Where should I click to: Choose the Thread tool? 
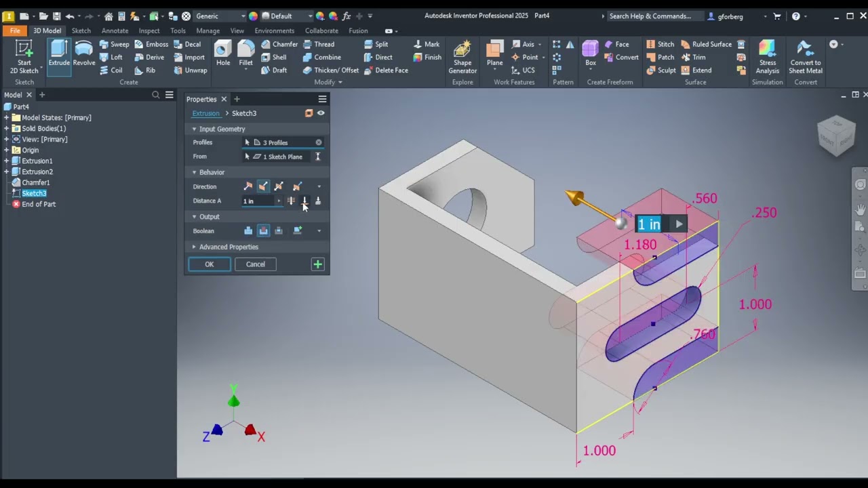point(318,44)
